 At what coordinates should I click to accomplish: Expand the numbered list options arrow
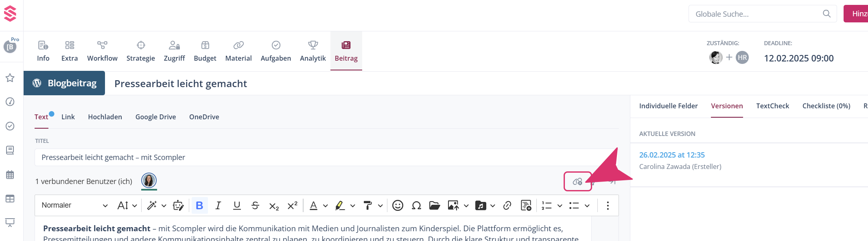point(560,206)
